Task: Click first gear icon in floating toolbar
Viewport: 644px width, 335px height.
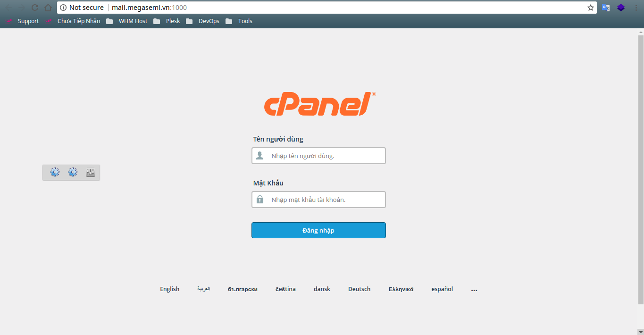Action: pos(55,172)
